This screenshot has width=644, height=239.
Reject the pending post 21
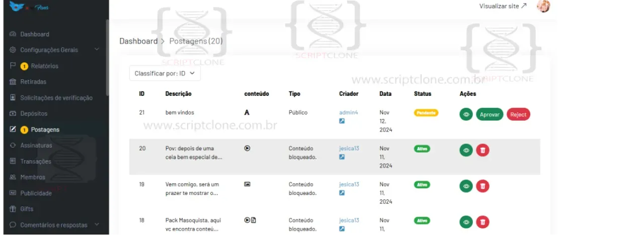518,114
